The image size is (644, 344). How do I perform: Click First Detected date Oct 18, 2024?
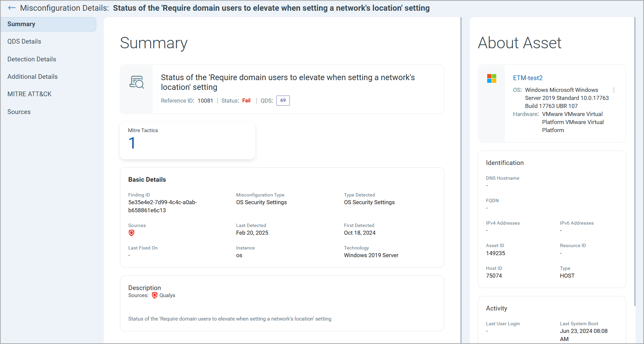[x=360, y=233]
